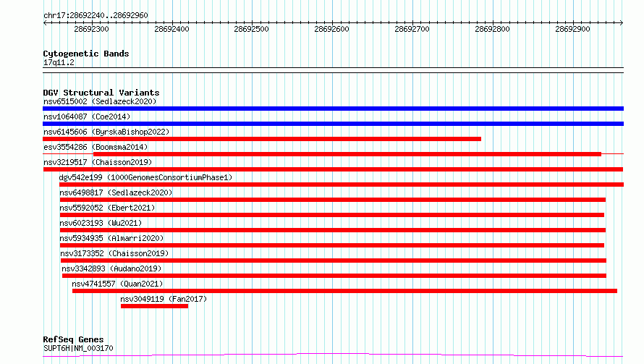
Task: Click ruler position 28692900
Action: (572, 29)
